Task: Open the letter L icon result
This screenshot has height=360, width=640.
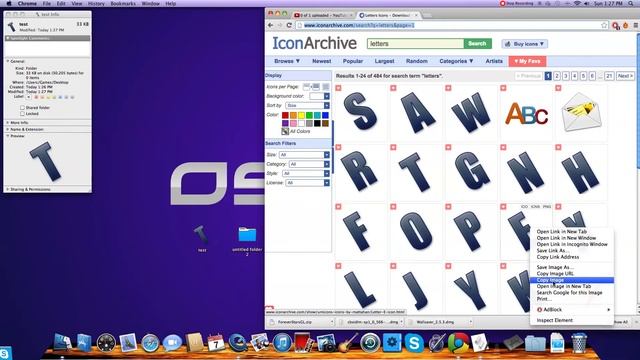Action: [360, 289]
